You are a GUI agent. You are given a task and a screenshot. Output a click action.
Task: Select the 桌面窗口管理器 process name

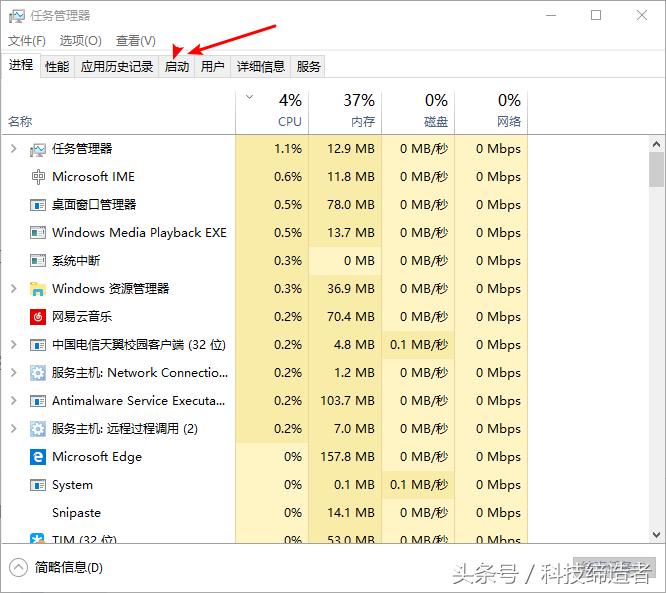(x=94, y=205)
